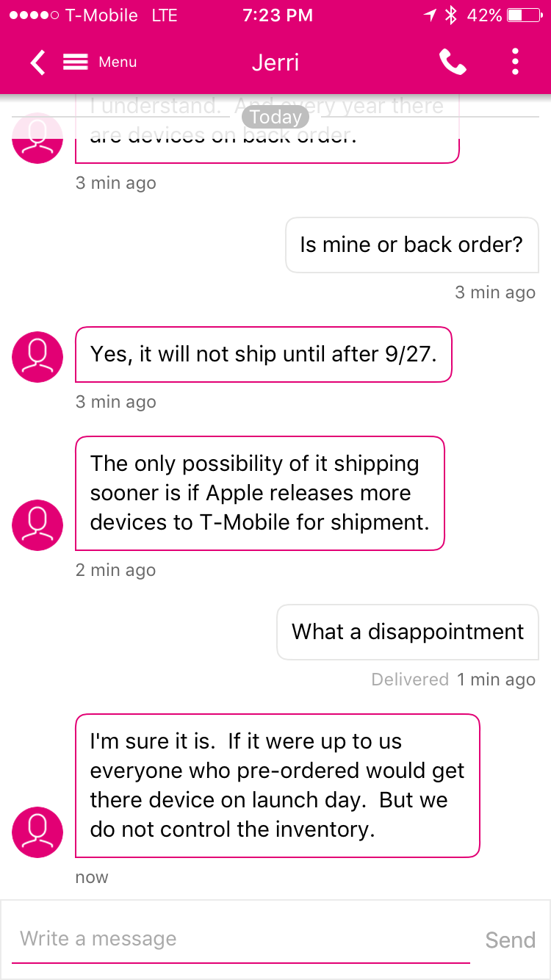Tap the partially hidden top avatar
The width and height of the screenshot is (551, 980).
coord(37,138)
